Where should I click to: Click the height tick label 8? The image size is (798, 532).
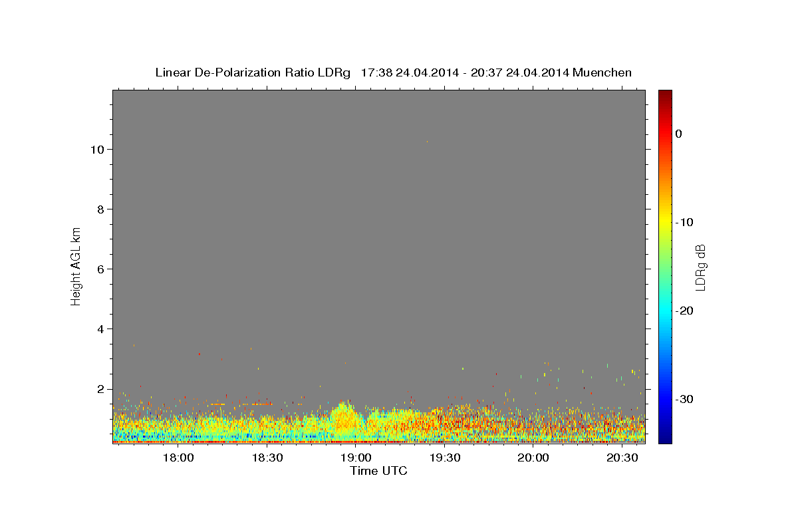point(100,209)
